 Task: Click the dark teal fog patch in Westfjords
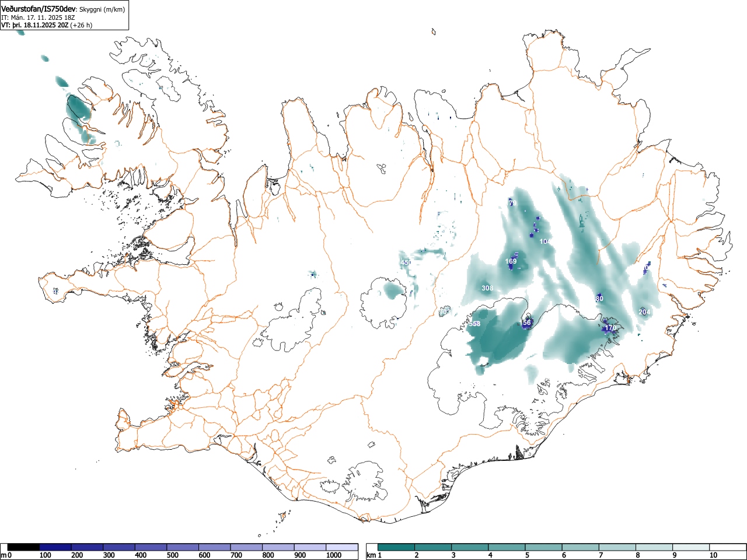78,108
